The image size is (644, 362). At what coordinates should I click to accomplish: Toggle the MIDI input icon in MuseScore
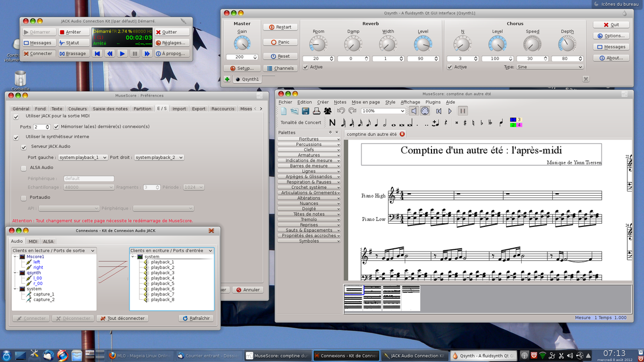[x=425, y=111]
